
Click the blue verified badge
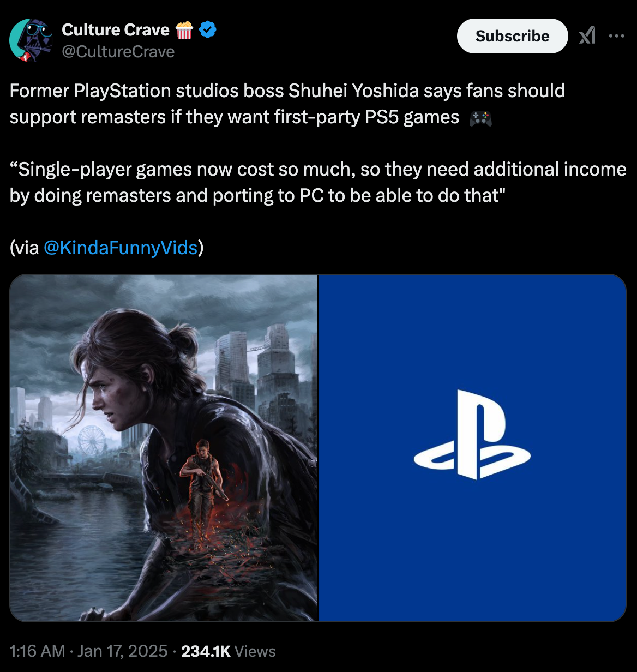(x=208, y=29)
